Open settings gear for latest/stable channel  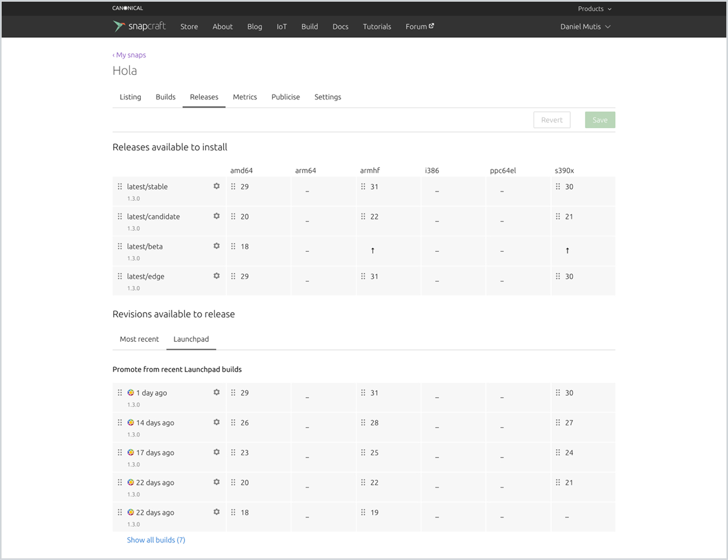[x=216, y=186]
